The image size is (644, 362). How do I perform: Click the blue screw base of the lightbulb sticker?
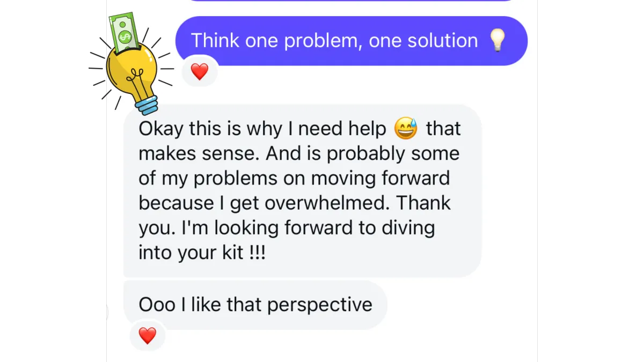146,104
